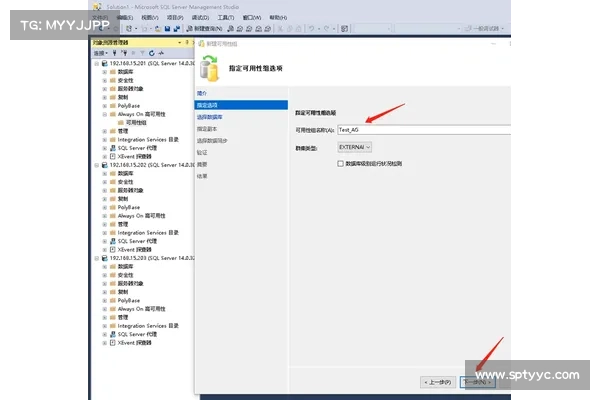The image size is (600, 400).
Task: Click the 对象资源管理器 panel title
Action: tap(111, 42)
